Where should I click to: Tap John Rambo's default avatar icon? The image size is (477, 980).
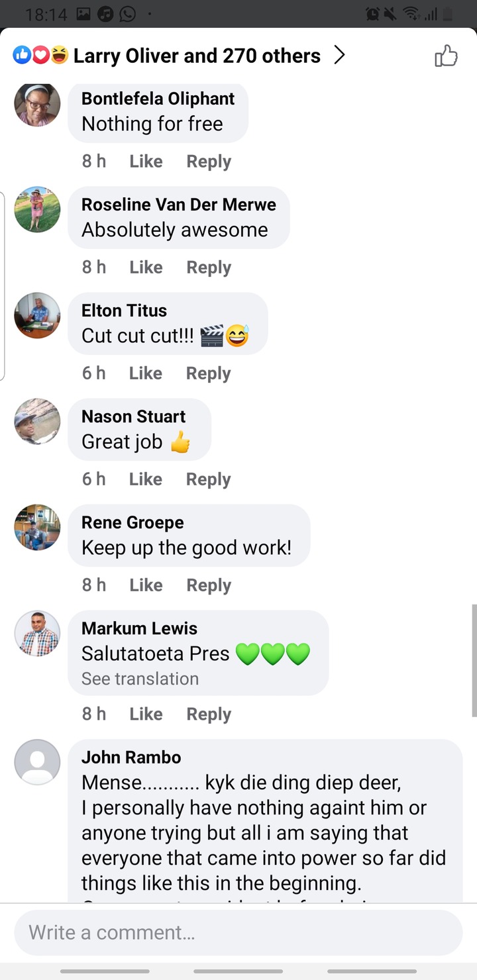click(37, 762)
